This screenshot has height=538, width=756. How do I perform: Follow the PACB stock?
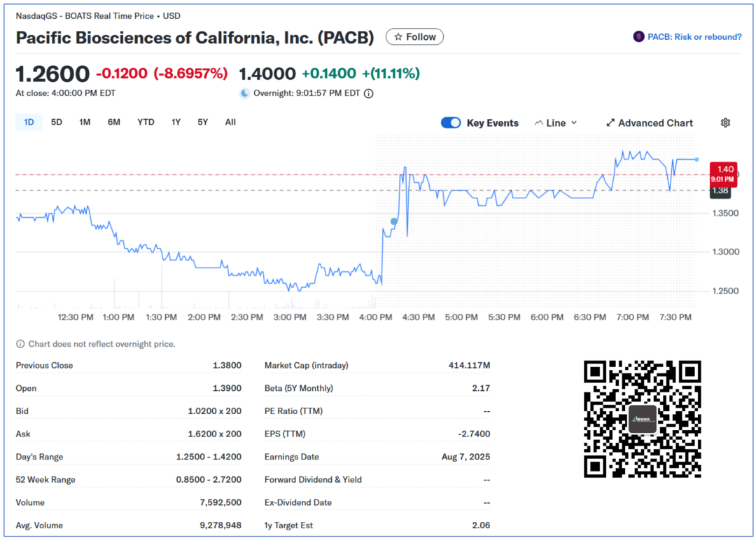point(414,36)
